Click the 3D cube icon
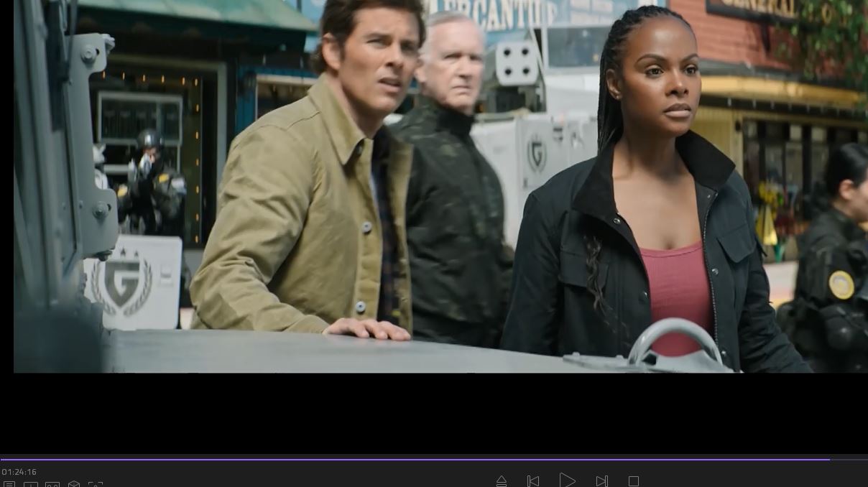The width and height of the screenshot is (868, 487). (74, 485)
